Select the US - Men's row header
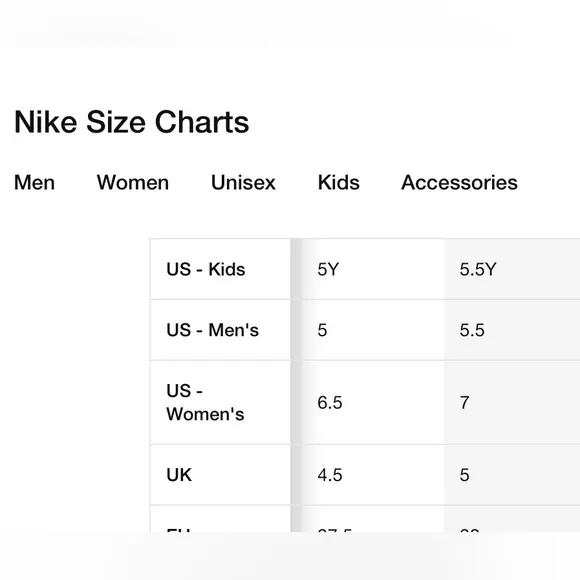580x580 pixels. 220,330
